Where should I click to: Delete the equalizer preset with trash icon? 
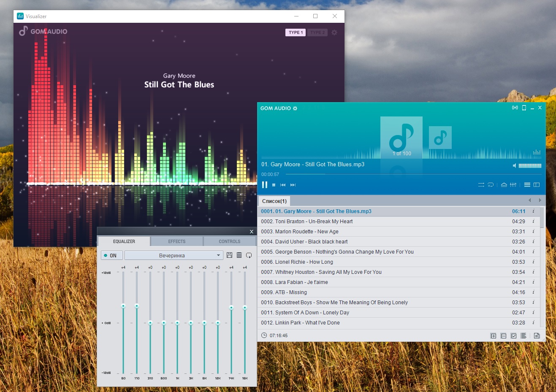(239, 255)
